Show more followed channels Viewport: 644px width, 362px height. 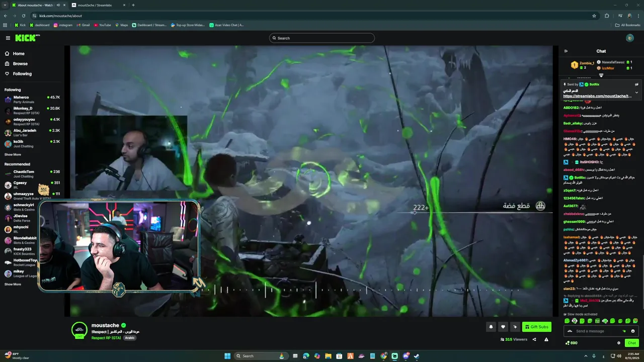13,154
